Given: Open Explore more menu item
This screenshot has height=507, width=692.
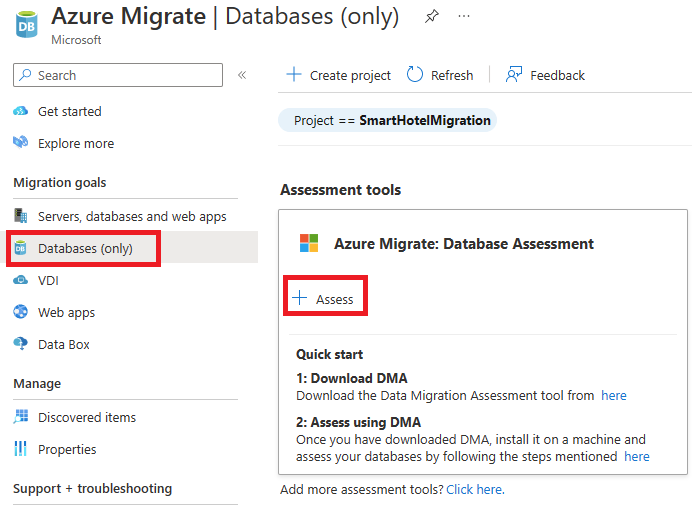Looking at the screenshot, I should (x=76, y=143).
